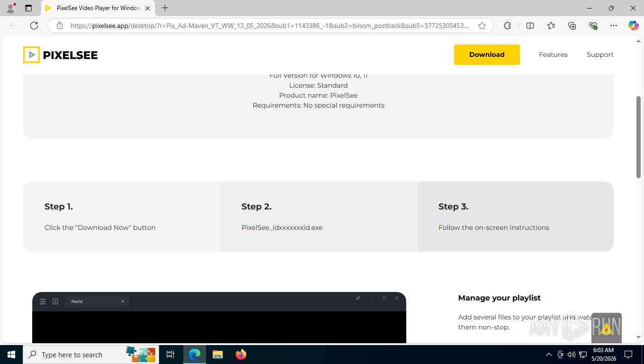Click the taskbar search box
Viewport: 644px width, 364px height.
(x=91, y=355)
